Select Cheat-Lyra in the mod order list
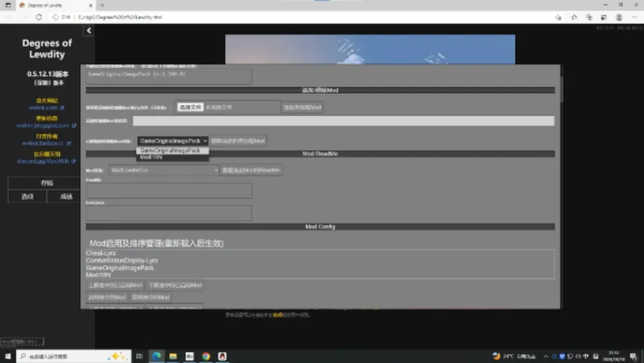This screenshot has width=644, height=363. [x=101, y=254]
